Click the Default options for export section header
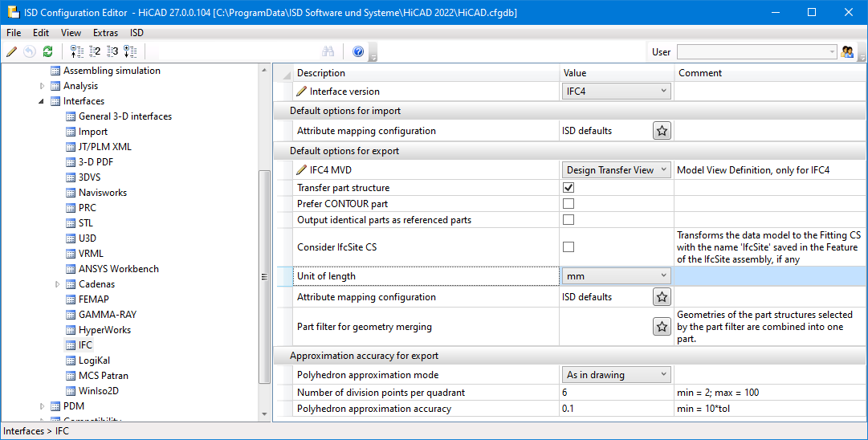The height and width of the screenshot is (440, 868). click(x=570, y=151)
